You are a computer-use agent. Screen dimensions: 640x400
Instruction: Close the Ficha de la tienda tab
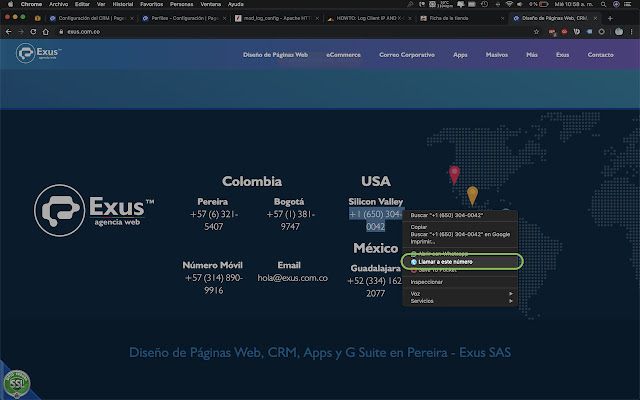pos(502,18)
